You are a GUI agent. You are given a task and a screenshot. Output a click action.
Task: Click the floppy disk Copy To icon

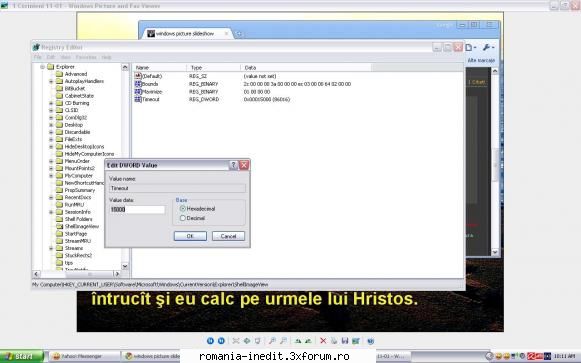[345, 341]
